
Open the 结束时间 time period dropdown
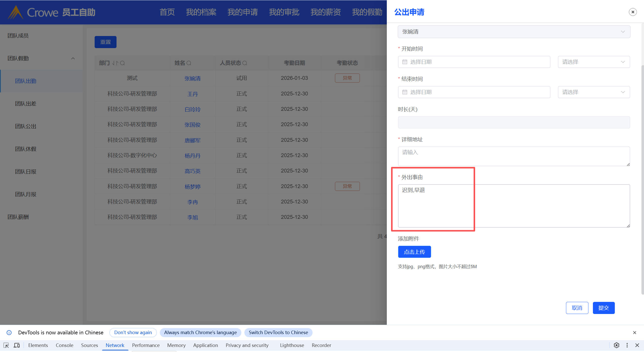(594, 92)
